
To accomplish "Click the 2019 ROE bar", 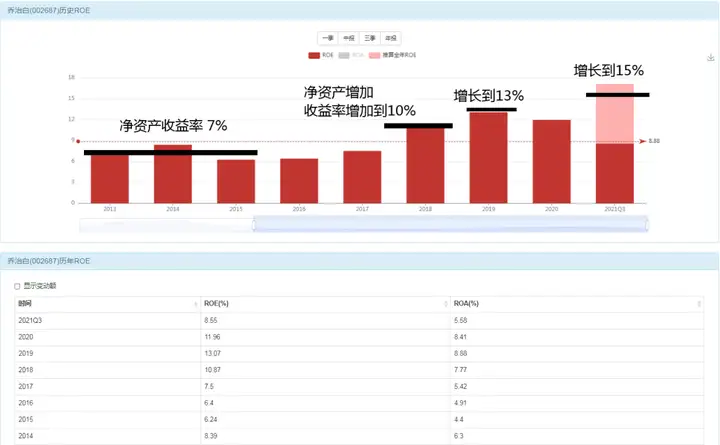I will point(489,158).
